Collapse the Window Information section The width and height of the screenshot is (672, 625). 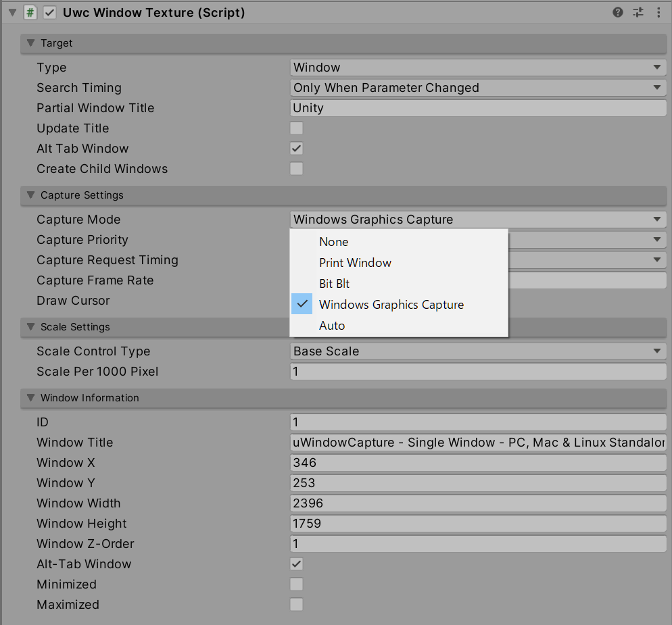point(30,398)
